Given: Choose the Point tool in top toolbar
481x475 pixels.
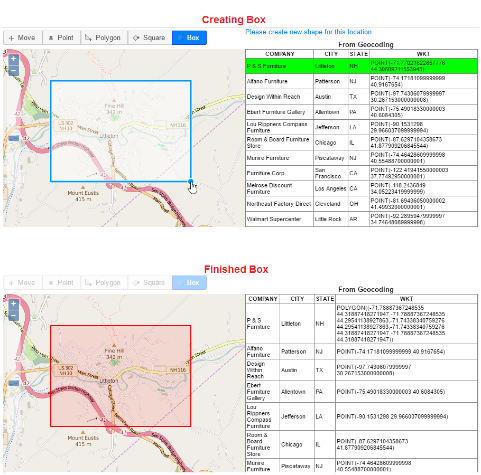Looking at the screenshot, I should (61, 38).
